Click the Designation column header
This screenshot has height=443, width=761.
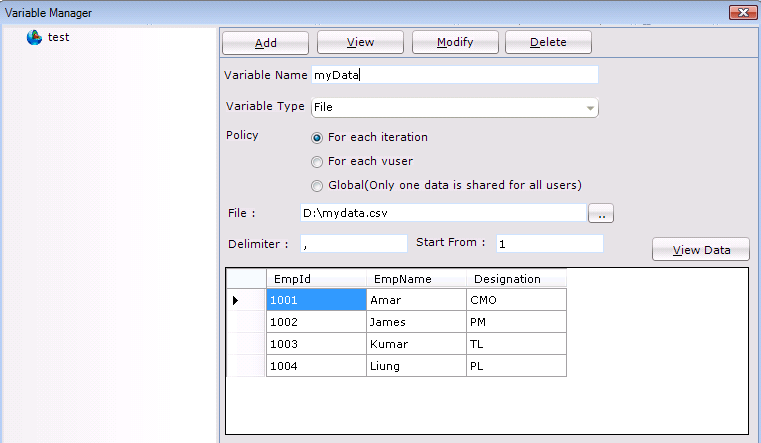point(507,279)
